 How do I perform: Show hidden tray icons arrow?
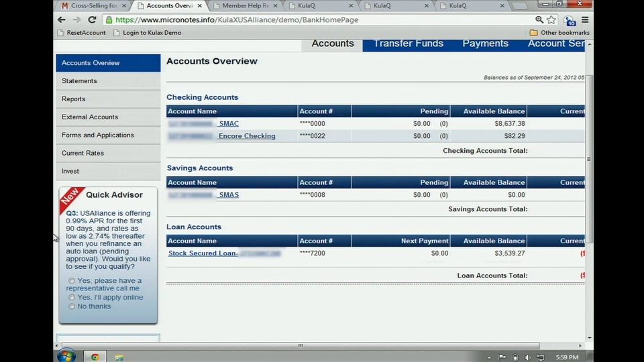tap(489, 357)
